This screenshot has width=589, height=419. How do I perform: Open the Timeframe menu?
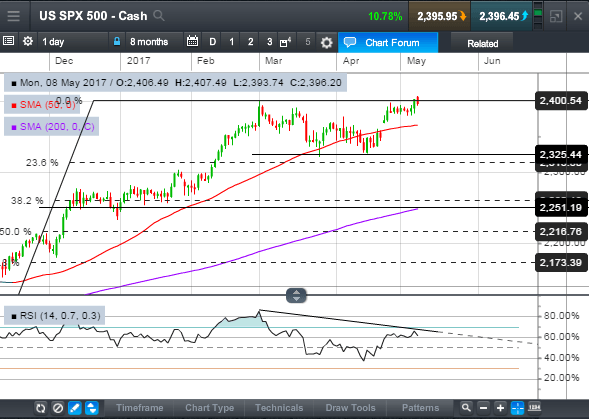(139, 408)
